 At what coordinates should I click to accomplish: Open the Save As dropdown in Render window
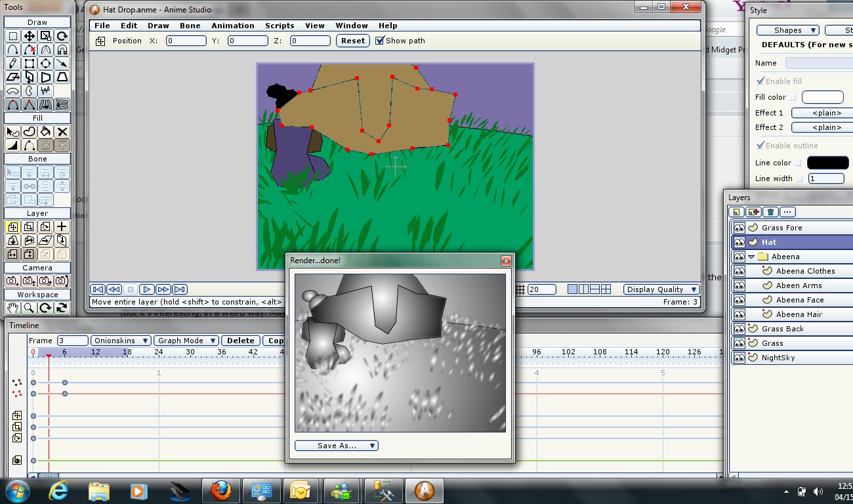(x=337, y=446)
